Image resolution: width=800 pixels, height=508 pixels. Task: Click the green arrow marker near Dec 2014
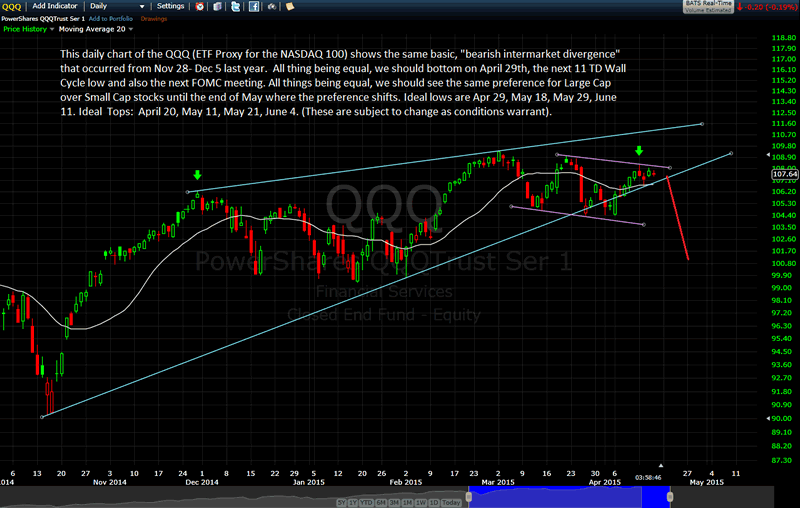click(x=197, y=175)
